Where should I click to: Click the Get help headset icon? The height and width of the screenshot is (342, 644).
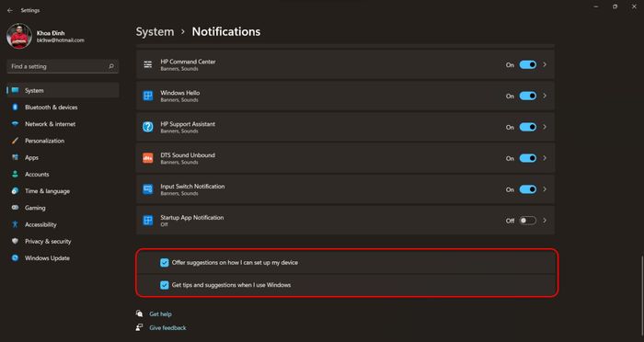pyautogui.click(x=140, y=313)
